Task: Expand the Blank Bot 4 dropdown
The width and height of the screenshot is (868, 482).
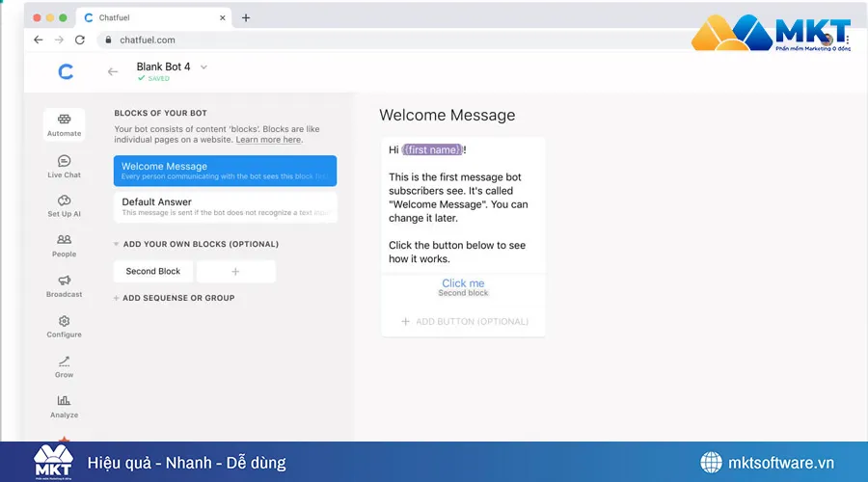Action: tap(203, 67)
